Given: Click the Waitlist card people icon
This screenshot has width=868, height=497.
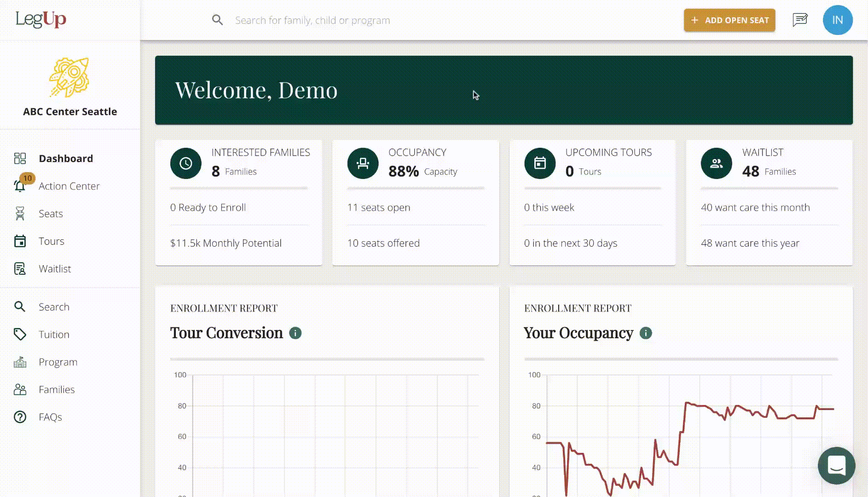Looking at the screenshot, I should (x=717, y=163).
